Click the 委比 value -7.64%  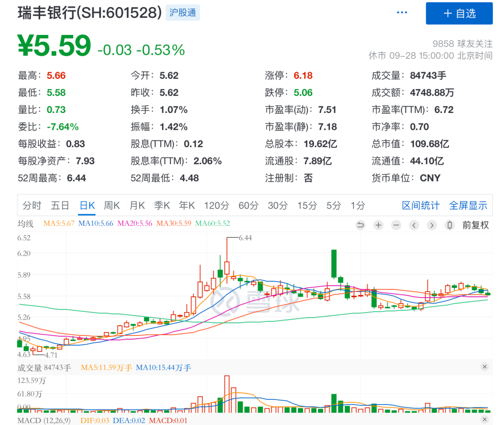click(63, 126)
